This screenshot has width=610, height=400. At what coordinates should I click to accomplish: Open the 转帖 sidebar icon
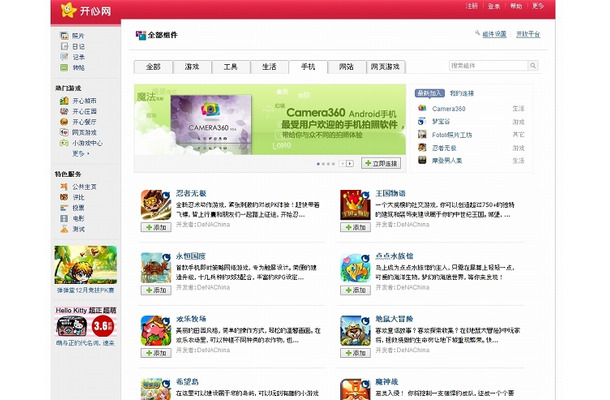64,68
